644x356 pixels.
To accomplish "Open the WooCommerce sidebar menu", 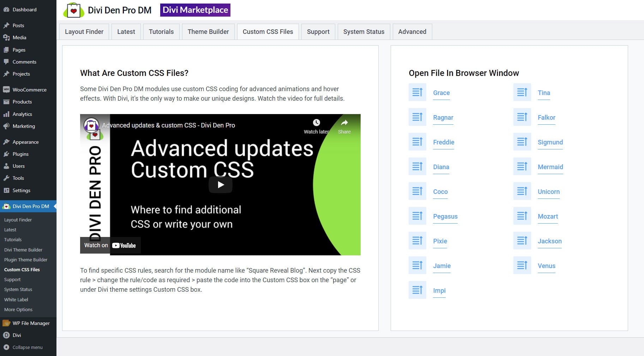I will [29, 90].
